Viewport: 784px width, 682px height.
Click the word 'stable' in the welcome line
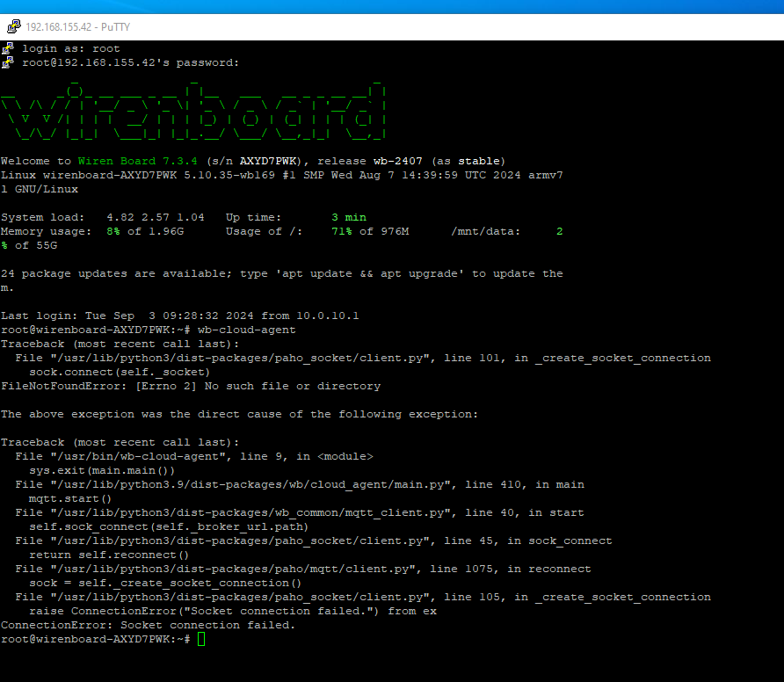point(479,161)
